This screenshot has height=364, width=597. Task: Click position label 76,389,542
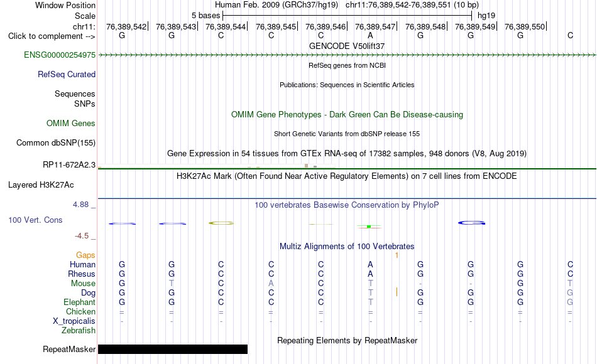126,26
